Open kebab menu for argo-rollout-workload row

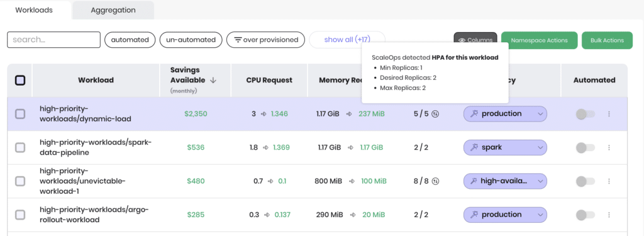[609, 215]
